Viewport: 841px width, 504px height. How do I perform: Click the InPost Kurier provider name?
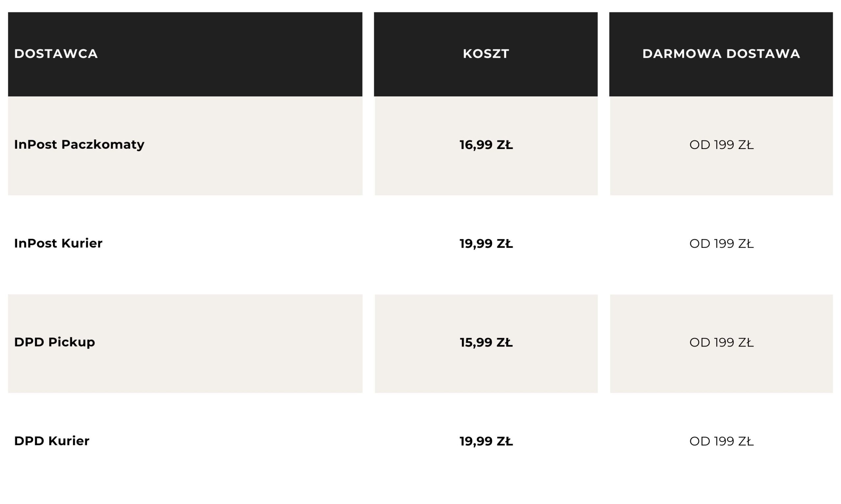pos(58,243)
